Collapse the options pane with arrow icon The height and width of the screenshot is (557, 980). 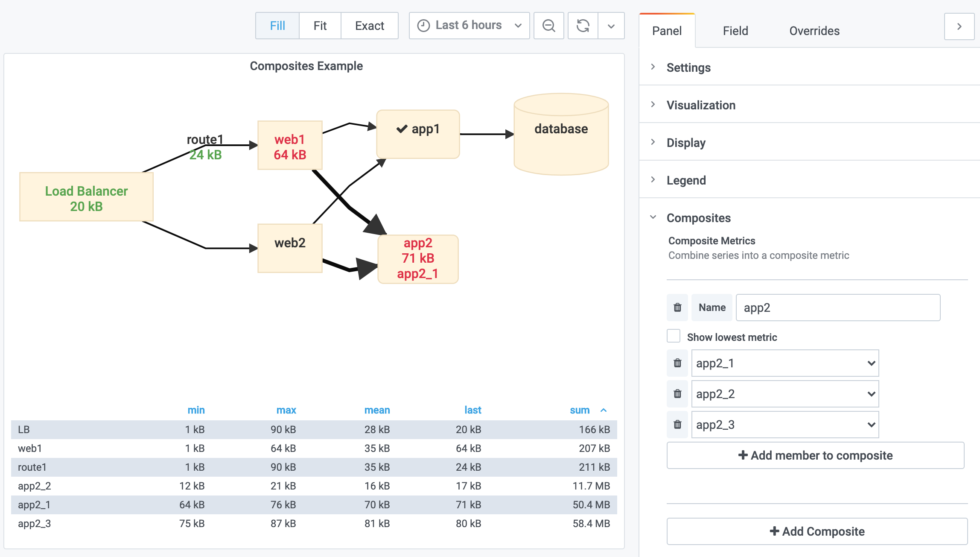click(959, 26)
